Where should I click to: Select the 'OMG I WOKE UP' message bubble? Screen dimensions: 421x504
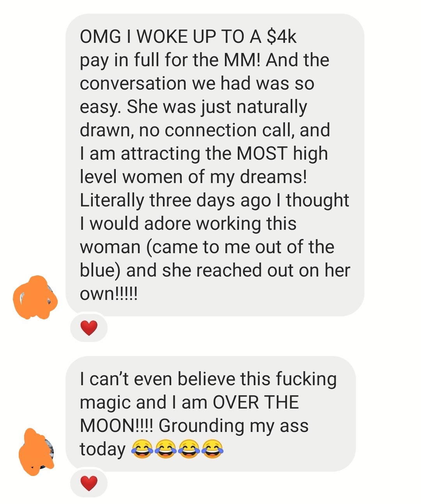coord(215,165)
